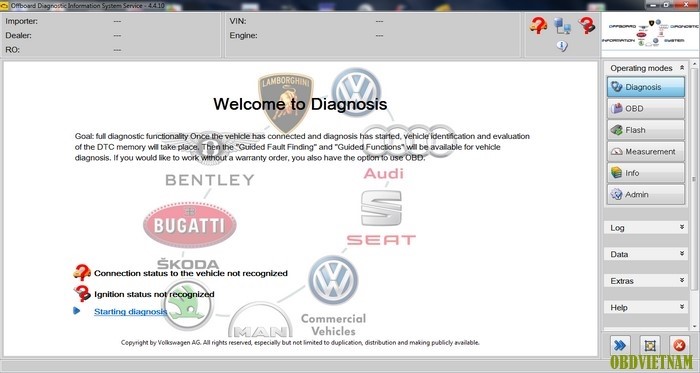Click the blue arrow beside Starting diagnosis
The width and height of the screenshot is (700, 373).
(77, 311)
